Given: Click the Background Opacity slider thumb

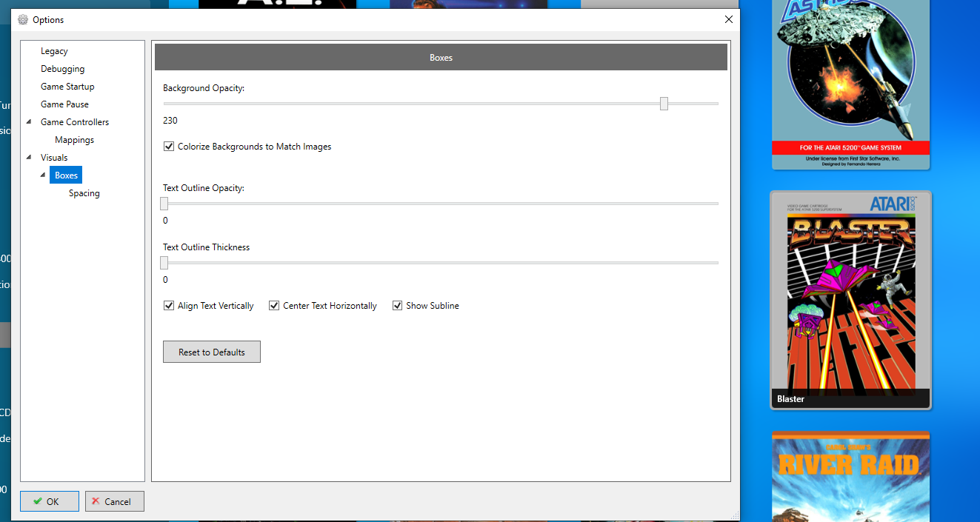Looking at the screenshot, I should coord(664,104).
